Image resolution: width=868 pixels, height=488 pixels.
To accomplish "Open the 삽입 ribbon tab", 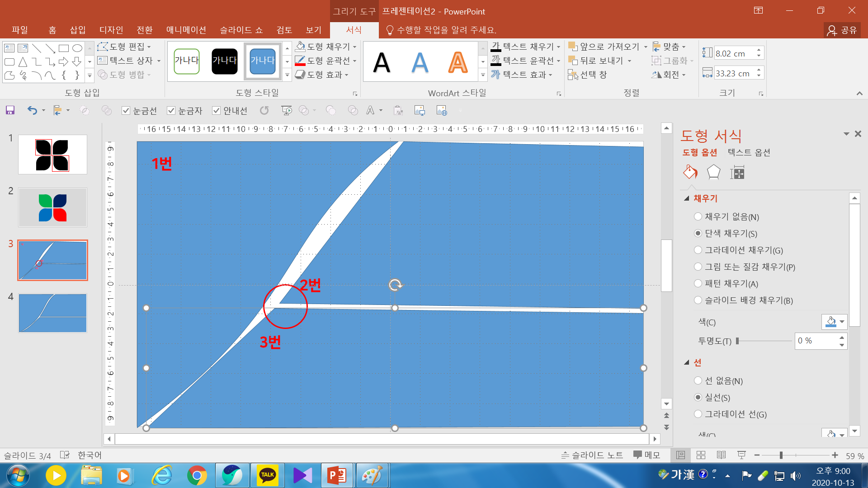I will pyautogui.click(x=78, y=30).
